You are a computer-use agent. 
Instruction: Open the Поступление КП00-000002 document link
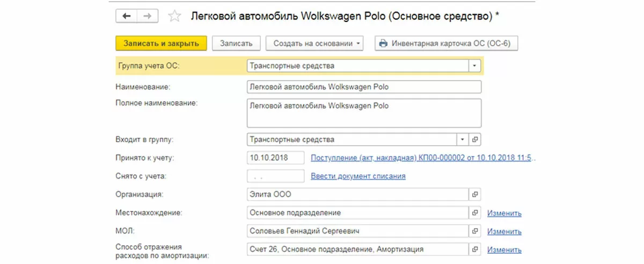click(423, 158)
